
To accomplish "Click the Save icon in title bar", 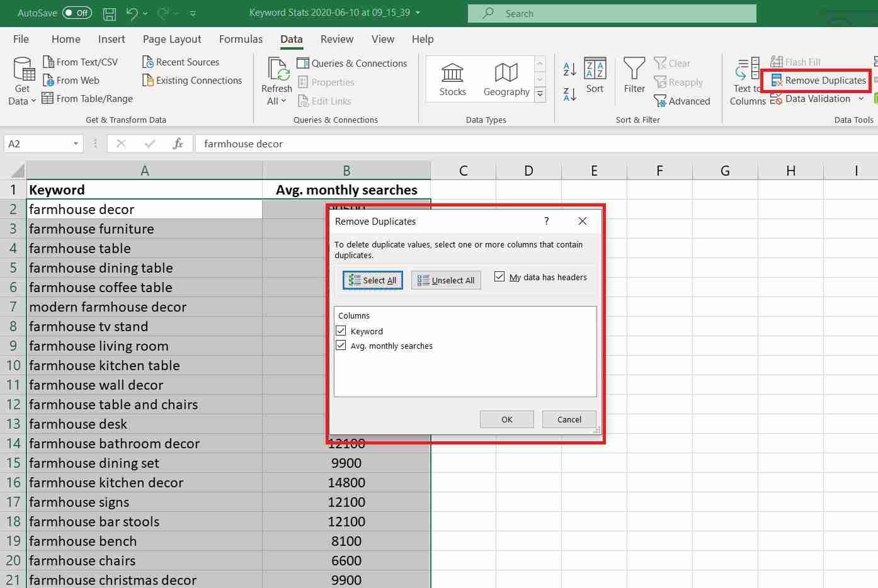I will coord(109,13).
